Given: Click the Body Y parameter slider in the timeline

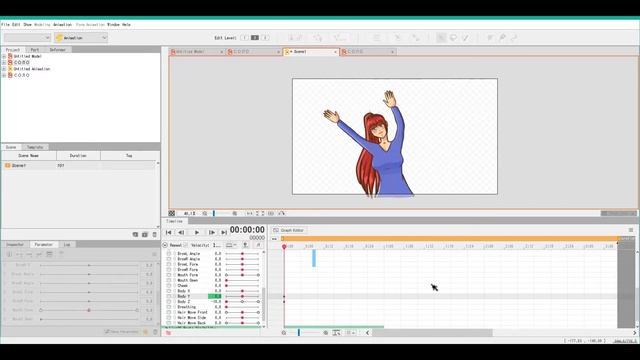Looking at the screenshot, I should coord(242,296).
